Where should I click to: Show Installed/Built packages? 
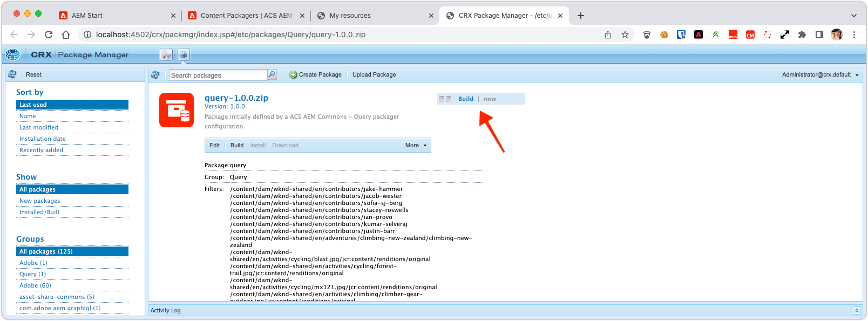click(x=72, y=212)
